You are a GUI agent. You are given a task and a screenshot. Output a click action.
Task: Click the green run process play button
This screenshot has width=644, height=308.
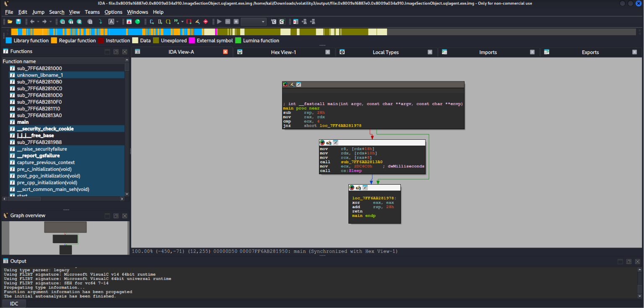click(219, 21)
